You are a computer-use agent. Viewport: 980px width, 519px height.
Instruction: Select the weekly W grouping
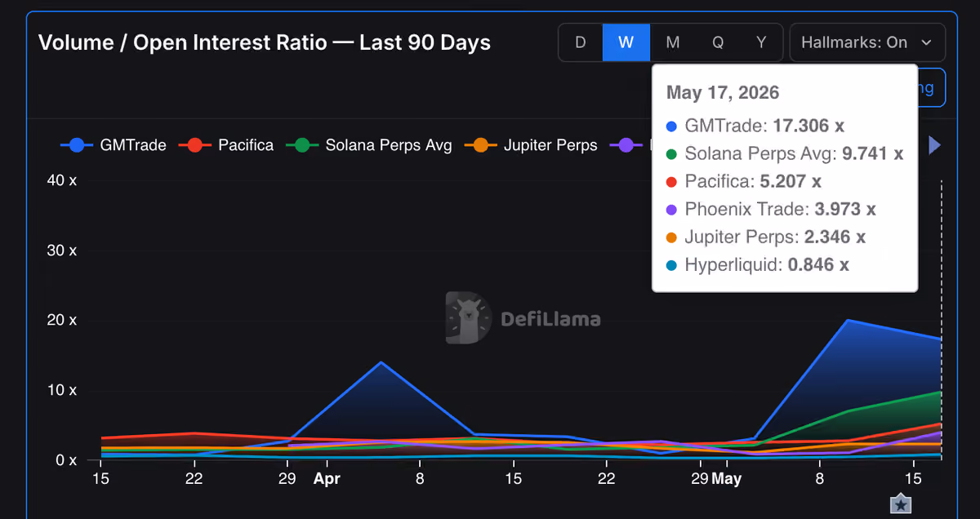626,42
